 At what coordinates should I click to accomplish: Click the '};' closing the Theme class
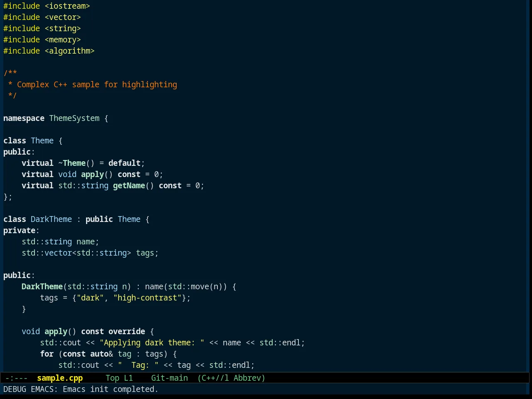click(8, 197)
